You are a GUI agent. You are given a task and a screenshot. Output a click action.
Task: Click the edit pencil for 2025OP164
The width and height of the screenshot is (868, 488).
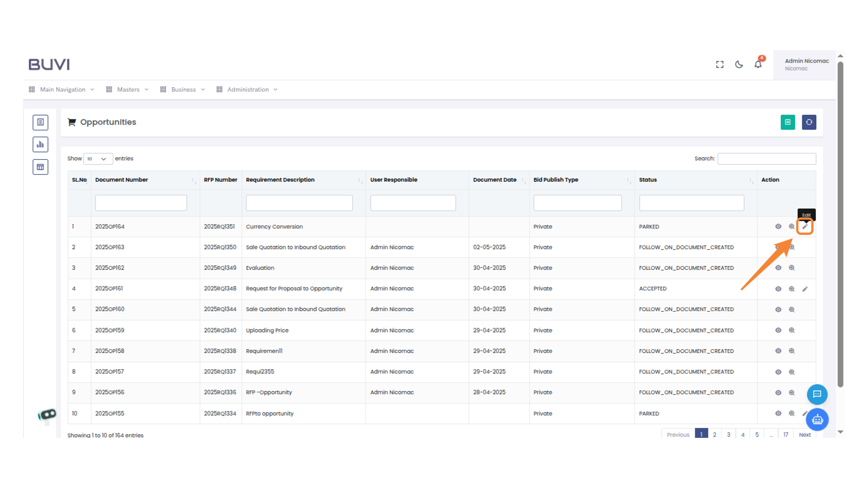tap(805, 226)
